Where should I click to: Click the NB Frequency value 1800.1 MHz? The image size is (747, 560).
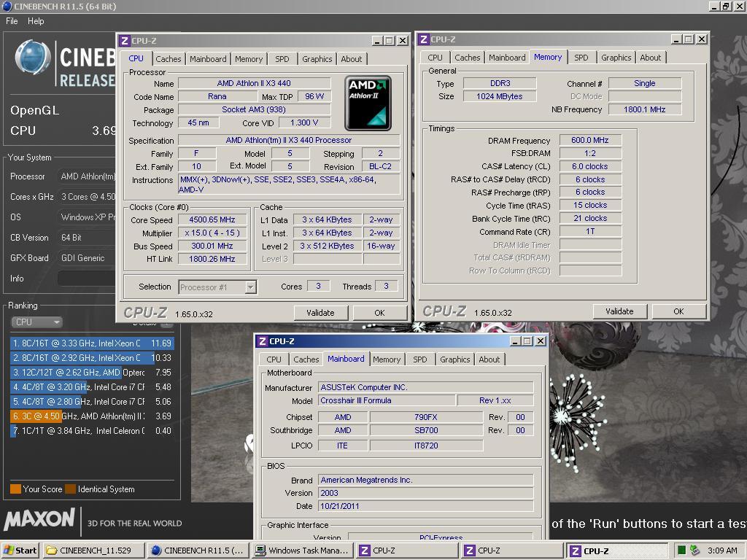[645, 109]
